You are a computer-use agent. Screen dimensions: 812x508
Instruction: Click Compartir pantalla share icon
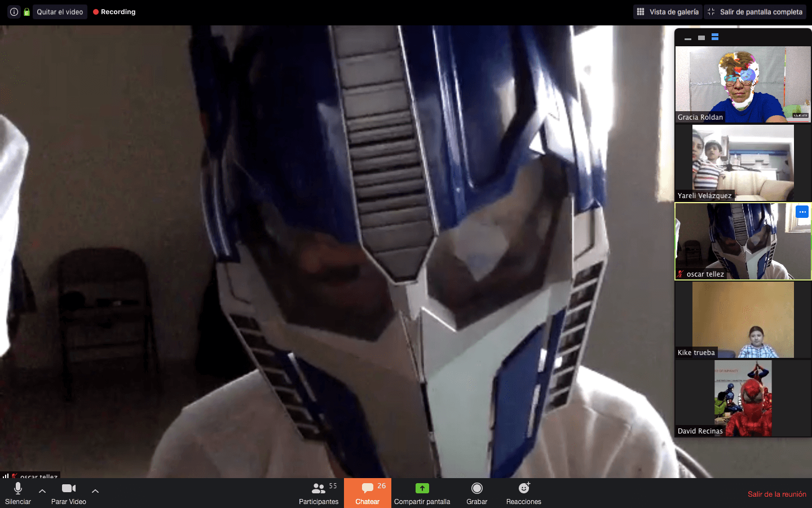pos(422,488)
